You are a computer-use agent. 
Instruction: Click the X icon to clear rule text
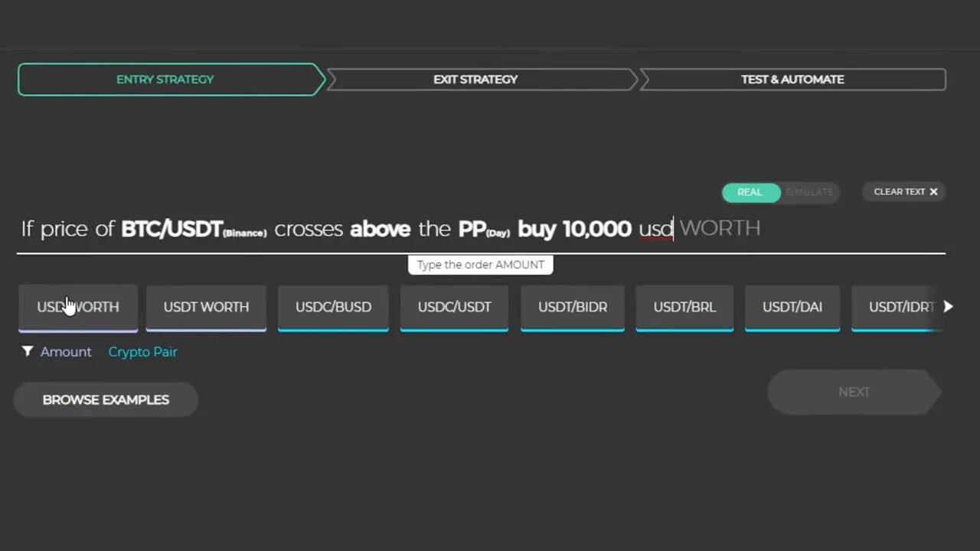pyautogui.click(x=933, y=191)
